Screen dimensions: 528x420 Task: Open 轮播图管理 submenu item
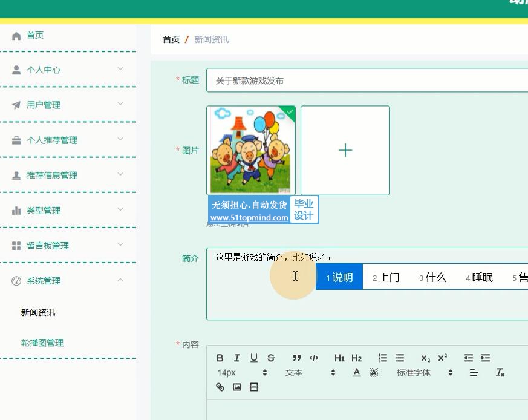point(42,343)
